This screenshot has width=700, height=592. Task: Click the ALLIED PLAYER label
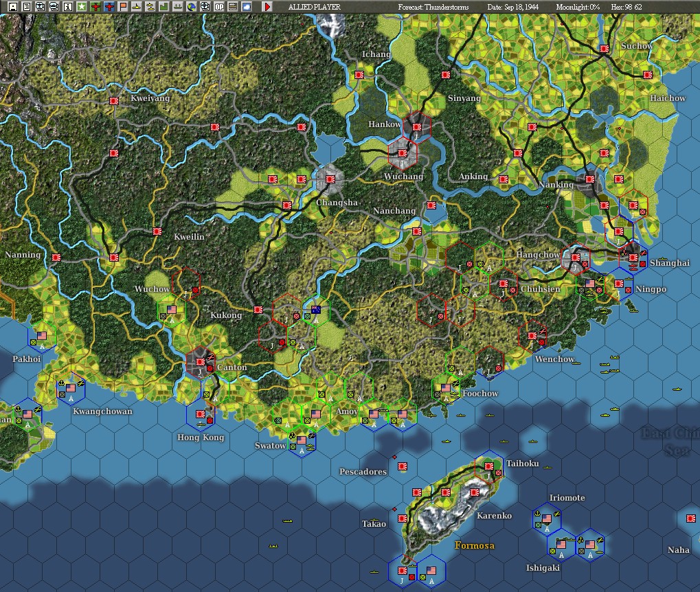pos(315,7)
